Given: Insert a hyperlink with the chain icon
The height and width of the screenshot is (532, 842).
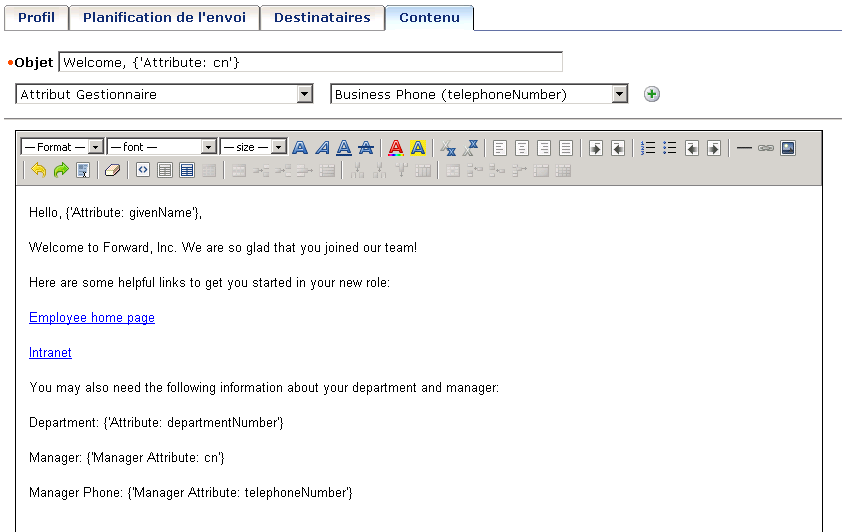Looking at the screenshot, I should 766,148.
